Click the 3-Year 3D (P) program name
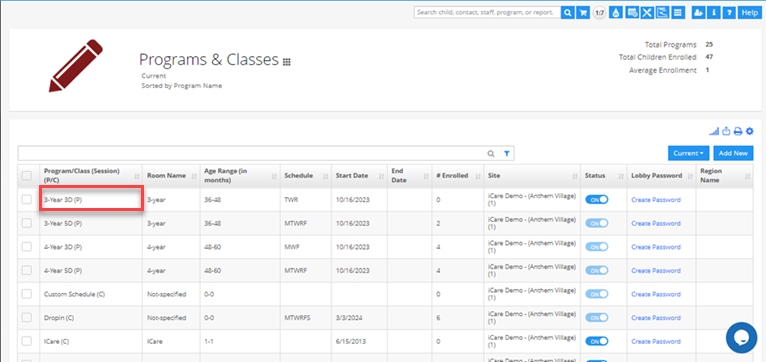This screenshot has width=766, height=362. [63, 200]
